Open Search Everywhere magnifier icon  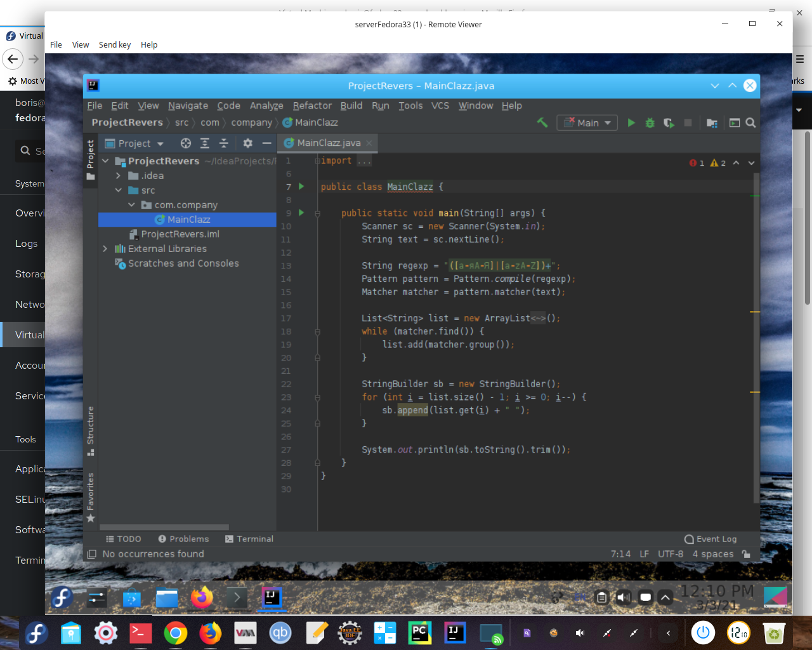[750, 123]
